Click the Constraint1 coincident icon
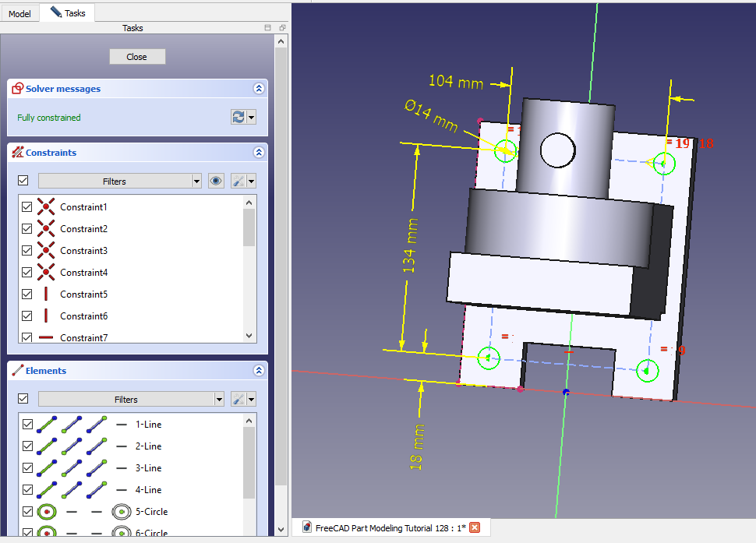The height and width of the screenshot is (543, 756). pyautogui.click(x=46, y=207)
